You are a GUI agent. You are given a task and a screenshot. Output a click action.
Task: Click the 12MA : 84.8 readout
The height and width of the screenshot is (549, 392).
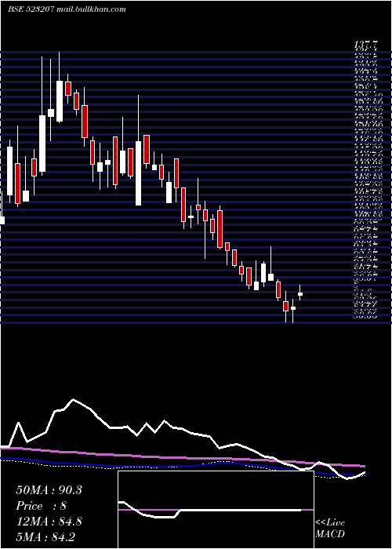coord(49,522)
